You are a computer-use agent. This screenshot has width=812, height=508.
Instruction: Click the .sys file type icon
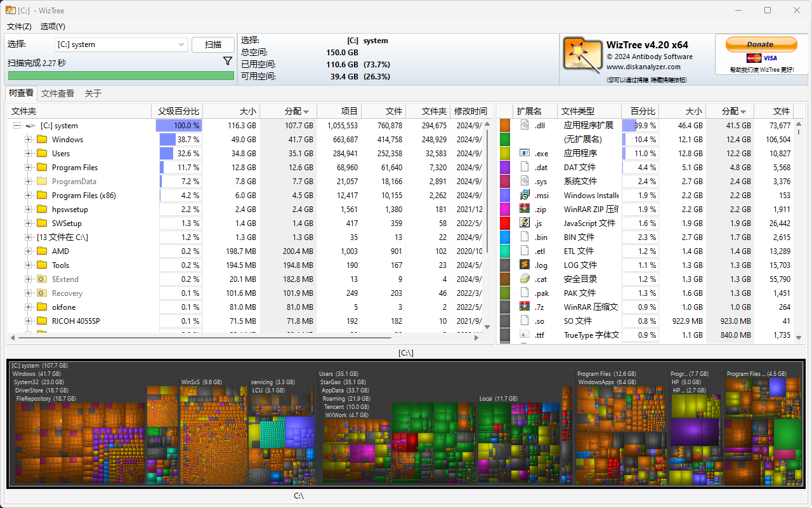[525, 182]
